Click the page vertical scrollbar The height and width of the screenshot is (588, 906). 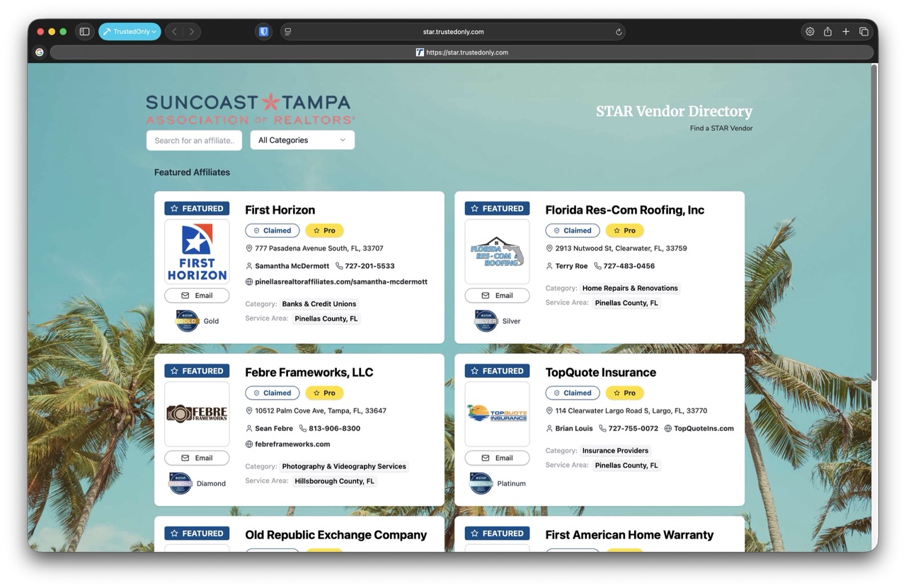coord(873,226)
